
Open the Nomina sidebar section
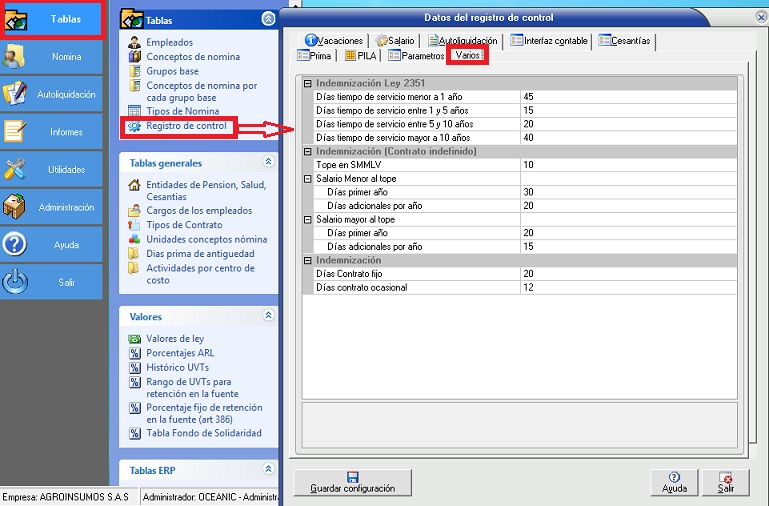coord(52,57)
